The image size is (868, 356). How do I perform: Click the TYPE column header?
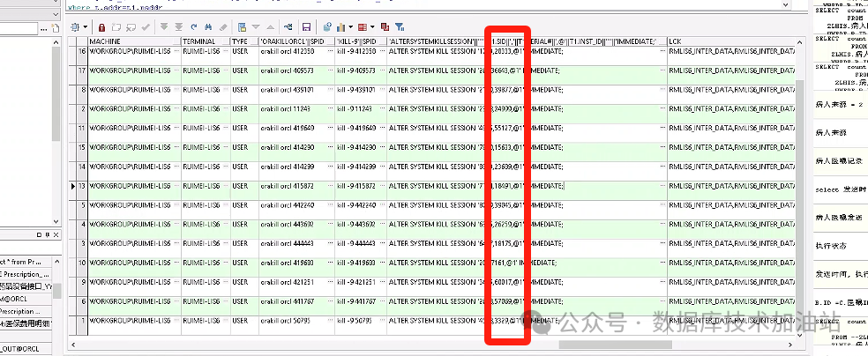click(x=244, y=41)
